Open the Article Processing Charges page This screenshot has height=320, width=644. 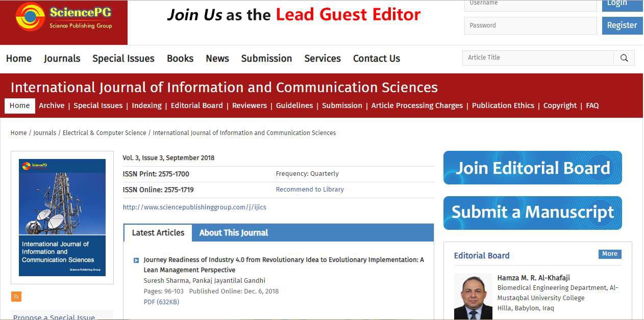coord(416,105)
